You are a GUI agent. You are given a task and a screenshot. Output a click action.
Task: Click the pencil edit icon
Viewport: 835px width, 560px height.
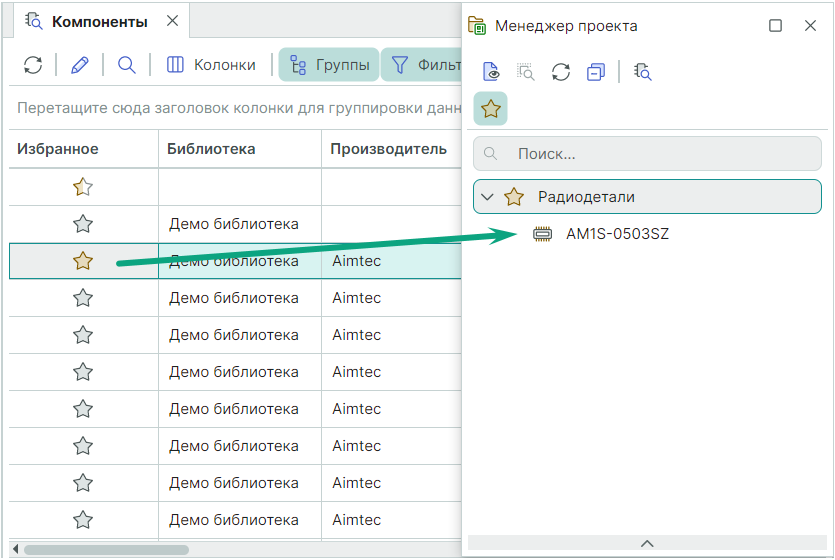[x=80, y=65]
